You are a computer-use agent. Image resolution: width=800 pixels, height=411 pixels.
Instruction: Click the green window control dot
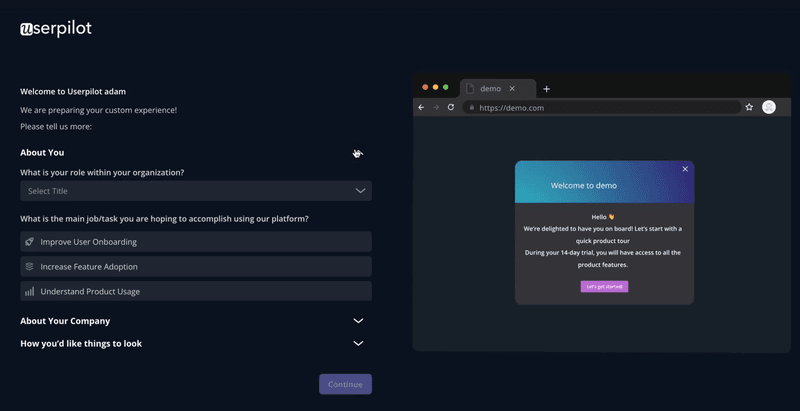(445, 87)
